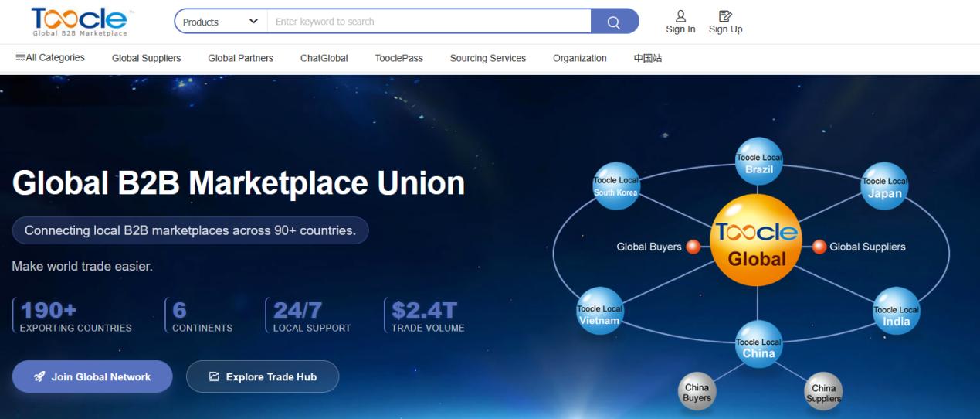The width and height of the screenshot is (980, 419).
Task: Focus the keyword search input field
Action: tap(429, 22)
